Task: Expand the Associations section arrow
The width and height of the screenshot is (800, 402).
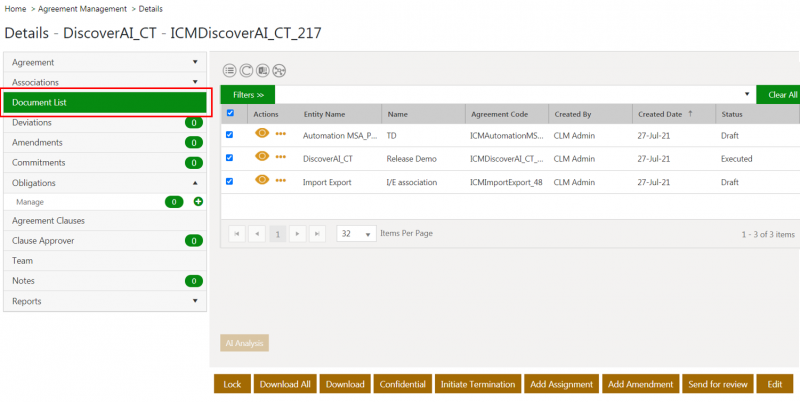Action: pos(195,82)
